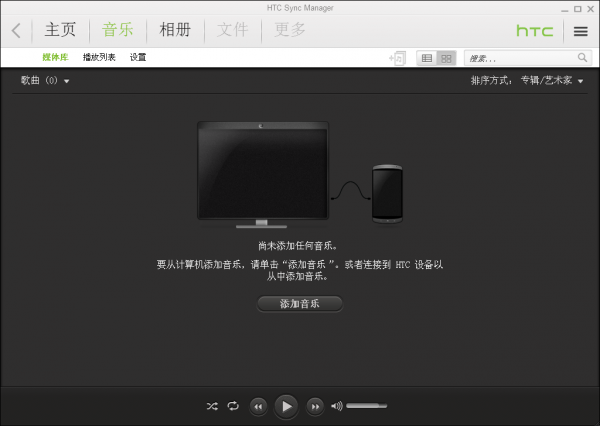Click the add-to-playlist music icon

click(x=397, y=58)
